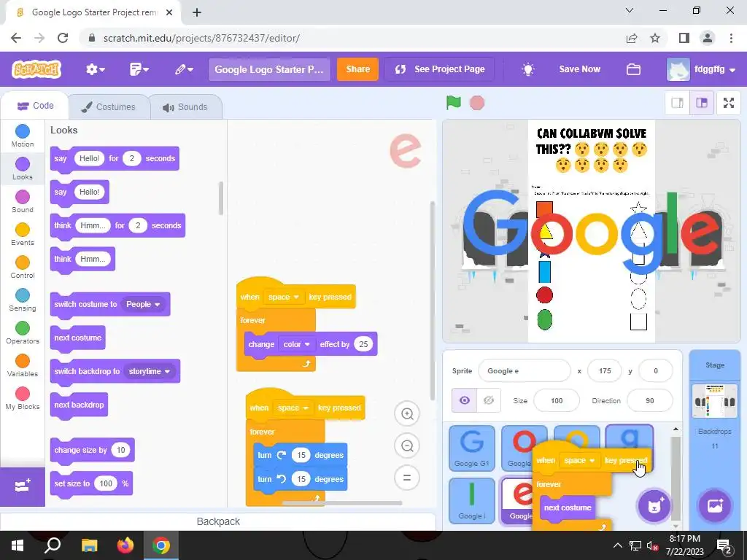747x560 pixels.
Task: Select the My Blocks category
Action: pyautogui.click(x=23, y=399)
